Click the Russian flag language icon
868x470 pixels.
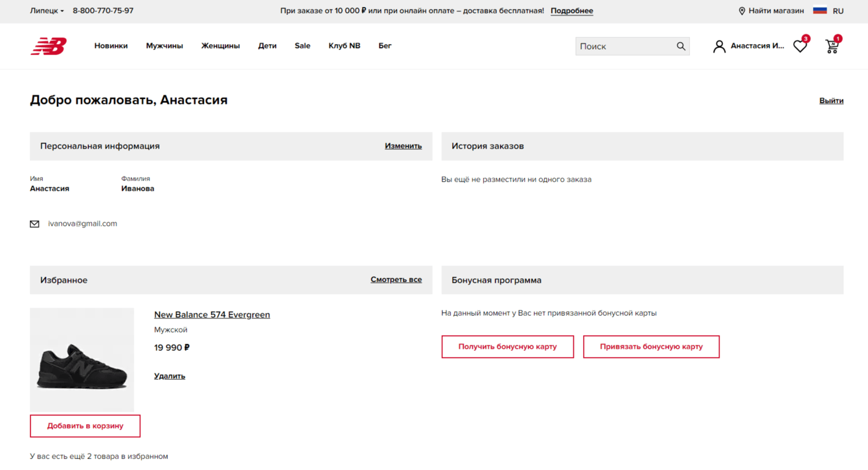(820, 10)
